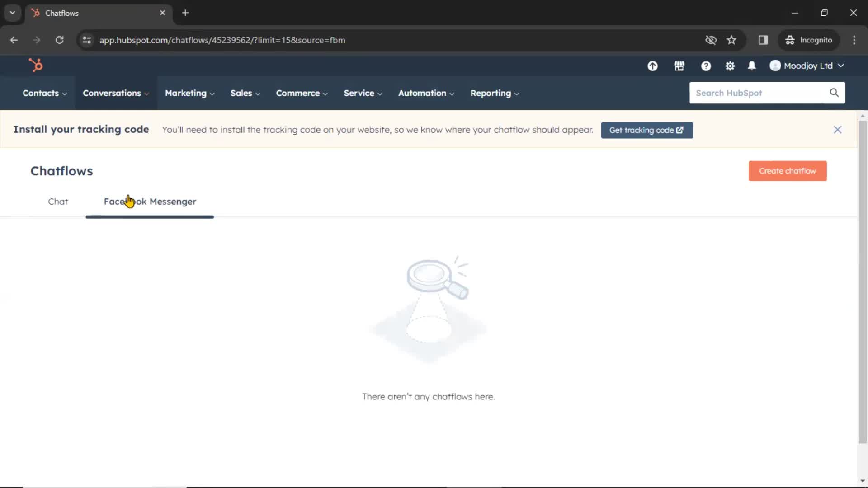
Task: Click the help question mark icon
Action: pyautogui.click(x=706, y=66)
